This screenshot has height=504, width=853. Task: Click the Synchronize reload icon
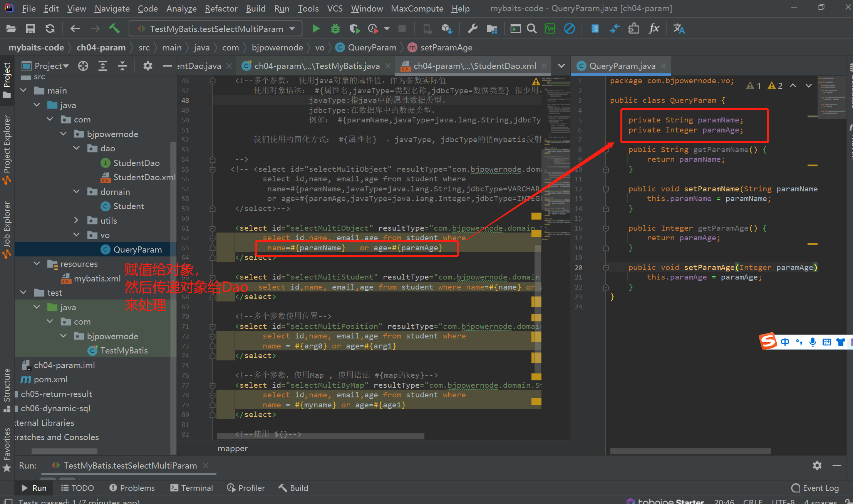(50, 28)
